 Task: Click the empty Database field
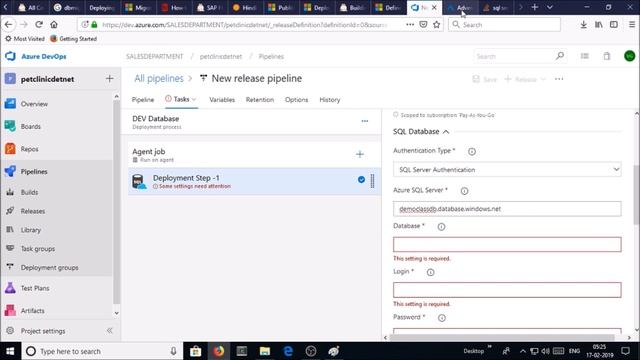tap(507, 244)
